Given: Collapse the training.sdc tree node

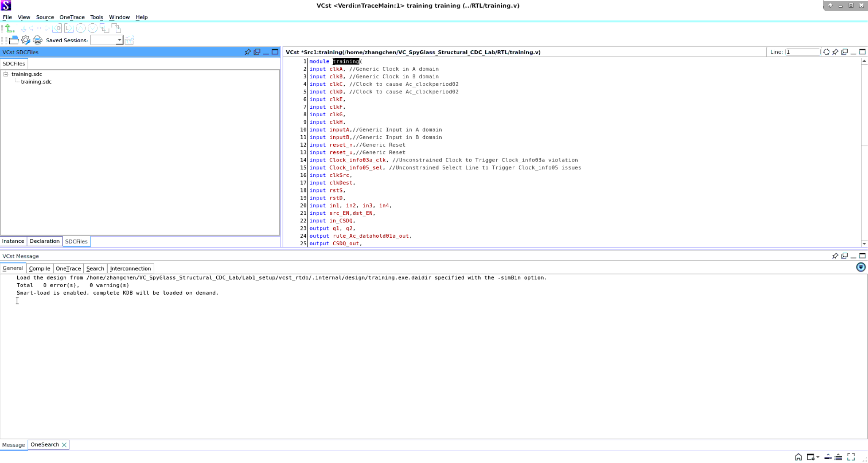Looking at the screenshot, I should tap(5, 74).
